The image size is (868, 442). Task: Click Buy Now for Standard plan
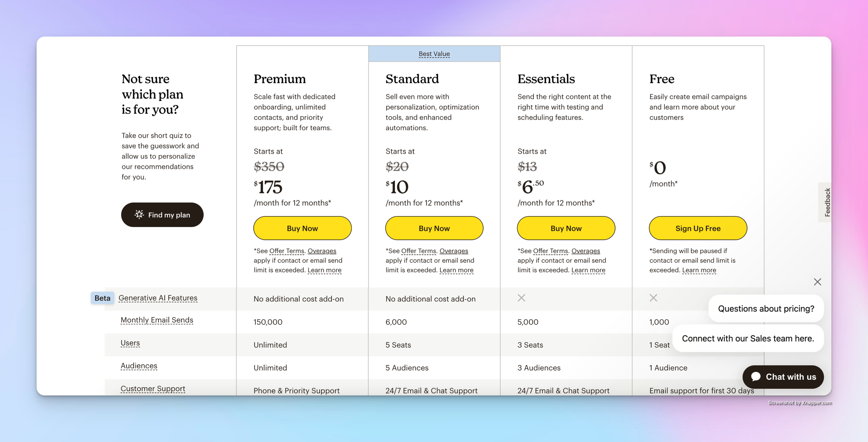pyautogui.click(x=434, y=228)
